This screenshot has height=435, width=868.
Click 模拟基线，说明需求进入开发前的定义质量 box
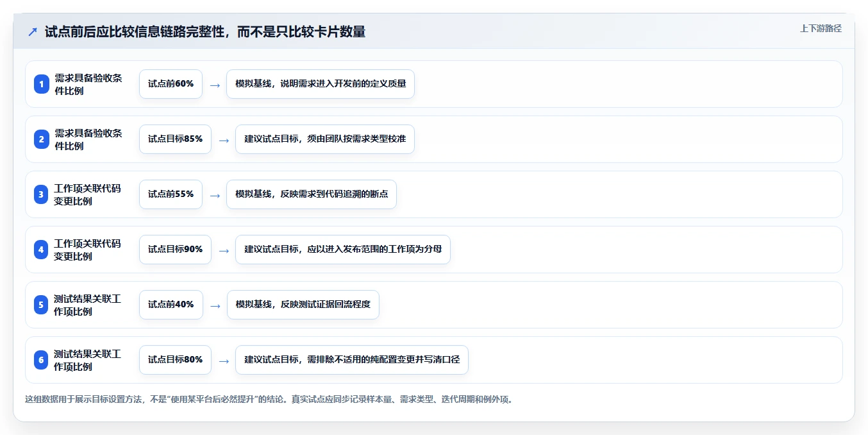(x=321, y=84)
